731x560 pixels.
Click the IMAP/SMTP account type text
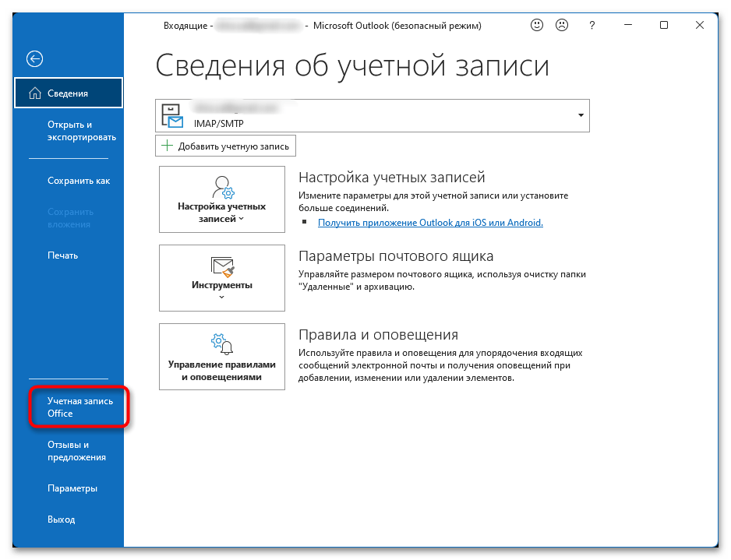coord(219,124)
